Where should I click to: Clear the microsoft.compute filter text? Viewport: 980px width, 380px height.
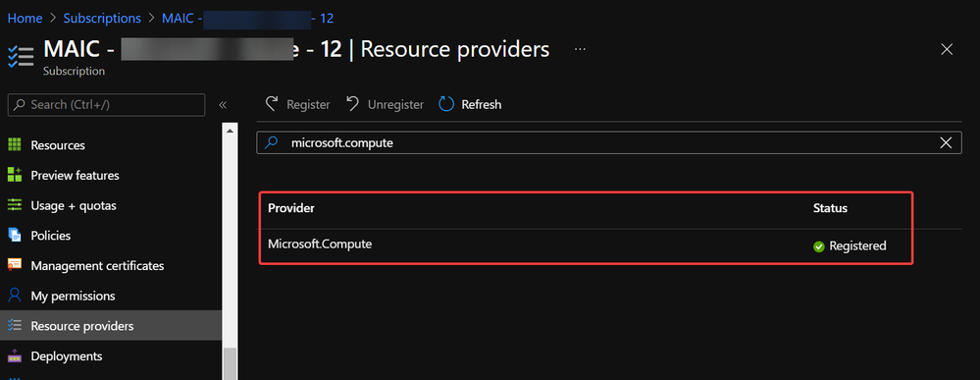947,142
